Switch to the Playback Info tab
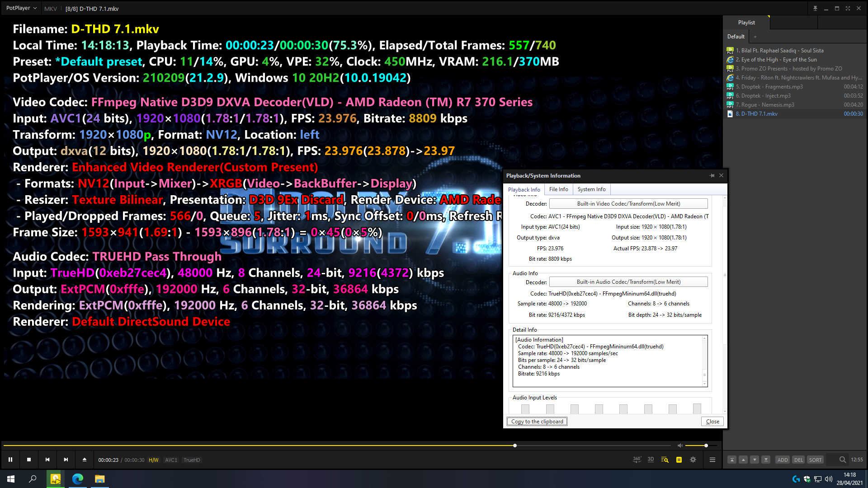This screenshot has width=868, height=488. (524, 190)
